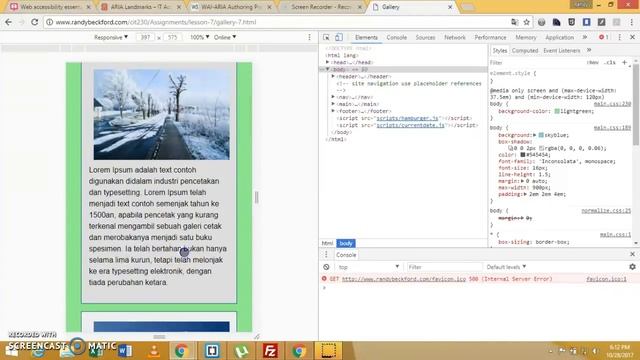Screen dimensions: 640x360
Task: Expand the nav element node
Action: coord(333,97)
